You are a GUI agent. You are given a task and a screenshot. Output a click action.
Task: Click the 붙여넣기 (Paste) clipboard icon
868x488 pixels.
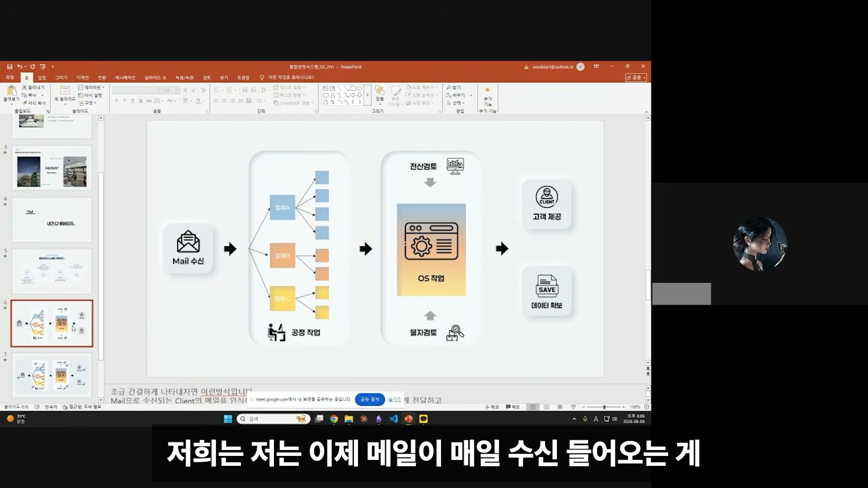[11, 92]
